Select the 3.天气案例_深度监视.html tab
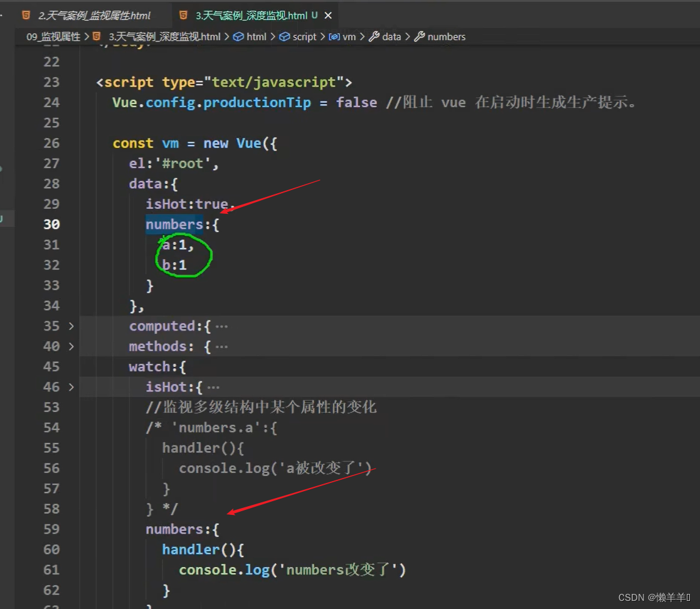This screenshot has height=609, width=700. [251, 15]
